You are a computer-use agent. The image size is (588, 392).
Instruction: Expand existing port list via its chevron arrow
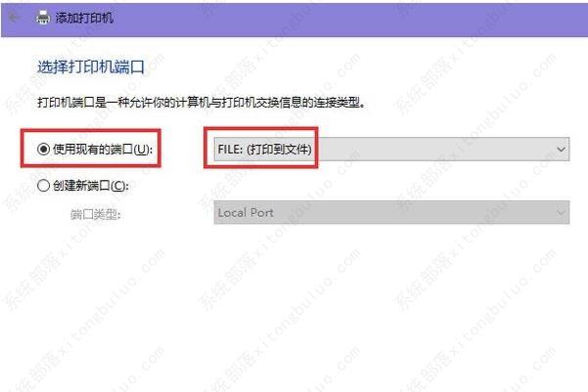(561, 150)
